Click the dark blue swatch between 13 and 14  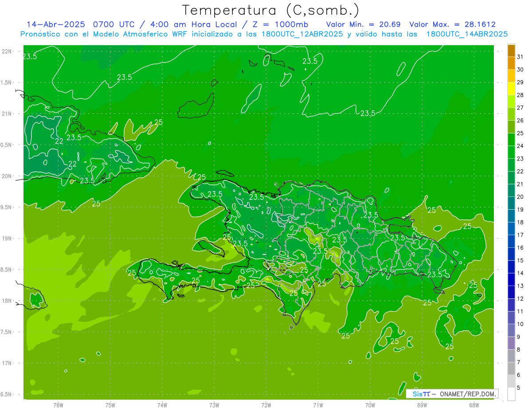click(512, 280)
